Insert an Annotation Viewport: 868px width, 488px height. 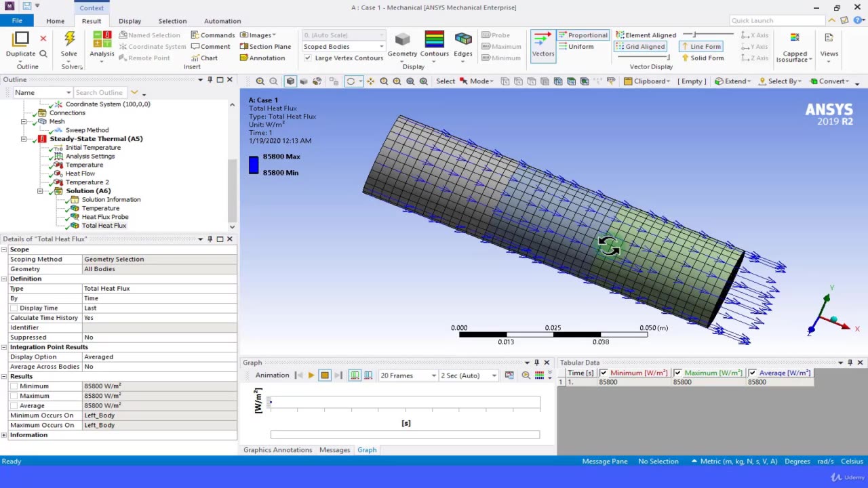point(262,58)
